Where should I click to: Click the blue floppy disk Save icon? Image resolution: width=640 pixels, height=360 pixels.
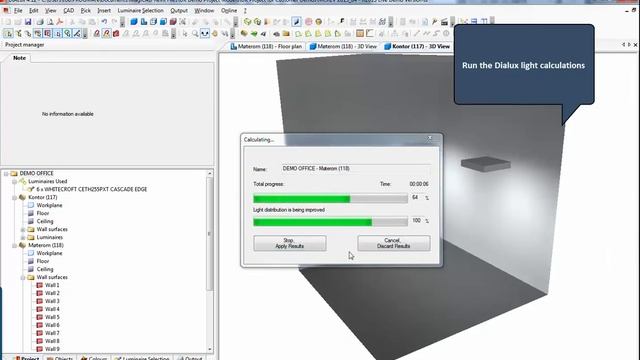coord(28,22)
